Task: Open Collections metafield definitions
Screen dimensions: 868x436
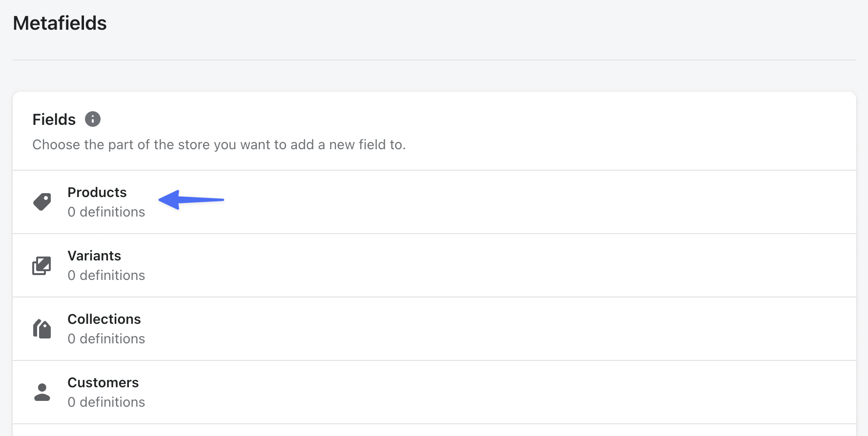Action: click(104, 319)
